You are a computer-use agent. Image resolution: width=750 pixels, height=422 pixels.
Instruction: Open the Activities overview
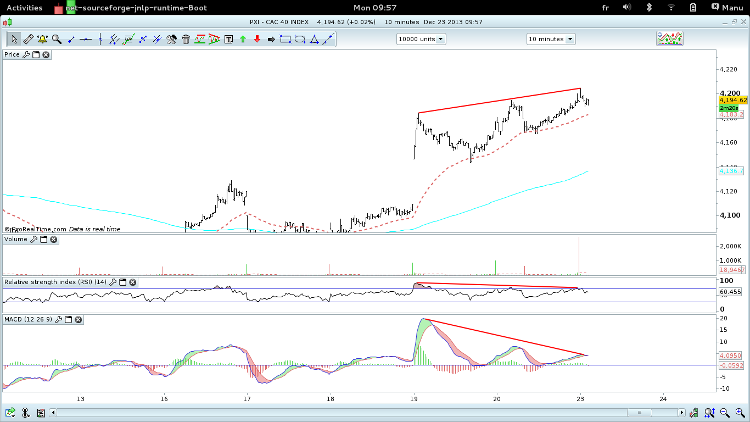24,8
